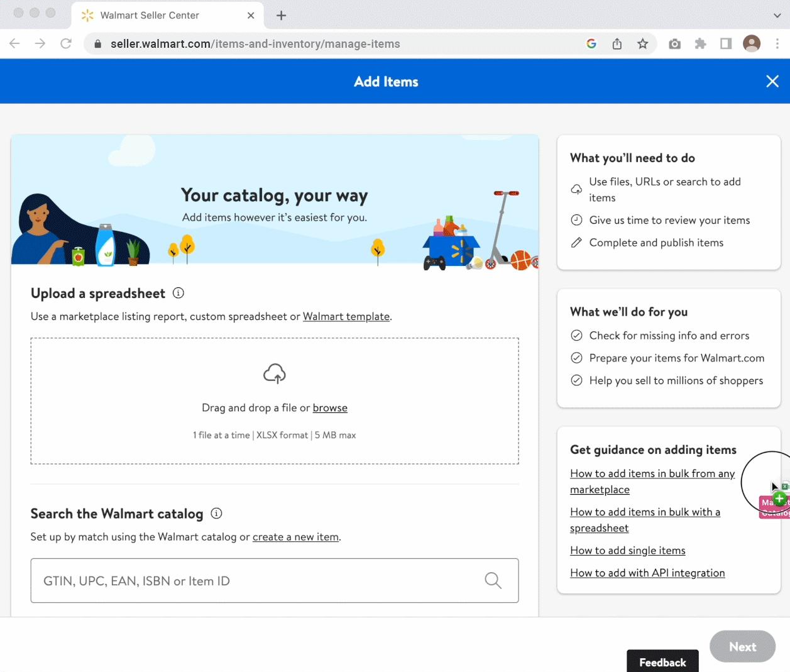Open Chrome three-dot menu
The image size is (790, 672).
point(777,43)
